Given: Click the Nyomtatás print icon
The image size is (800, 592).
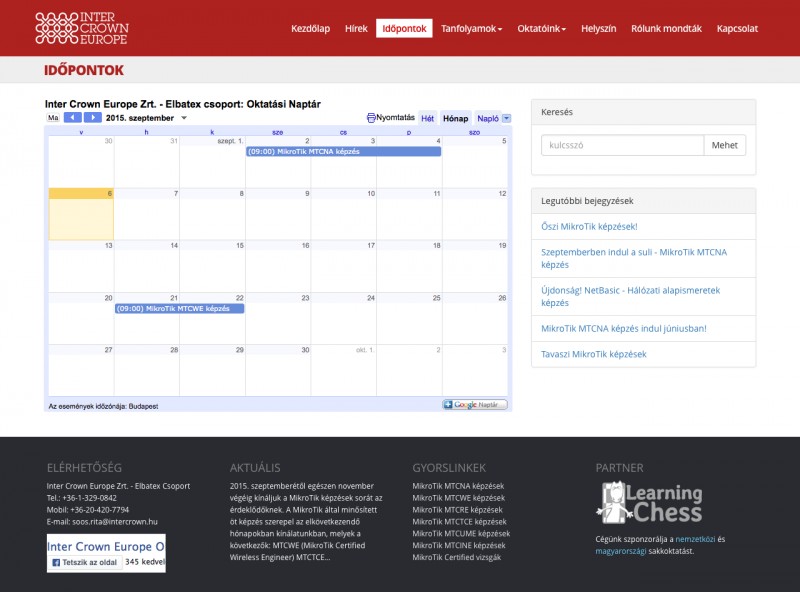Looking at the screenshot, I should coord(372,118).
